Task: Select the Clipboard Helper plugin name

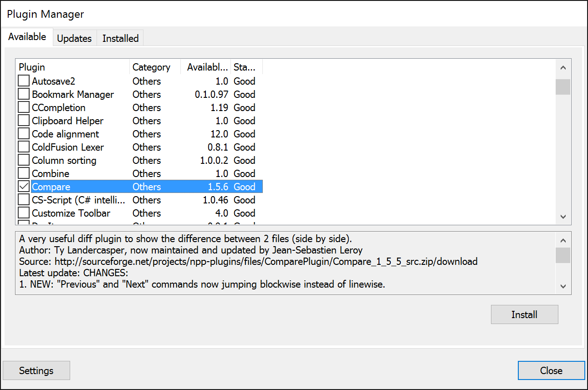Action: [x=67, y=121]
